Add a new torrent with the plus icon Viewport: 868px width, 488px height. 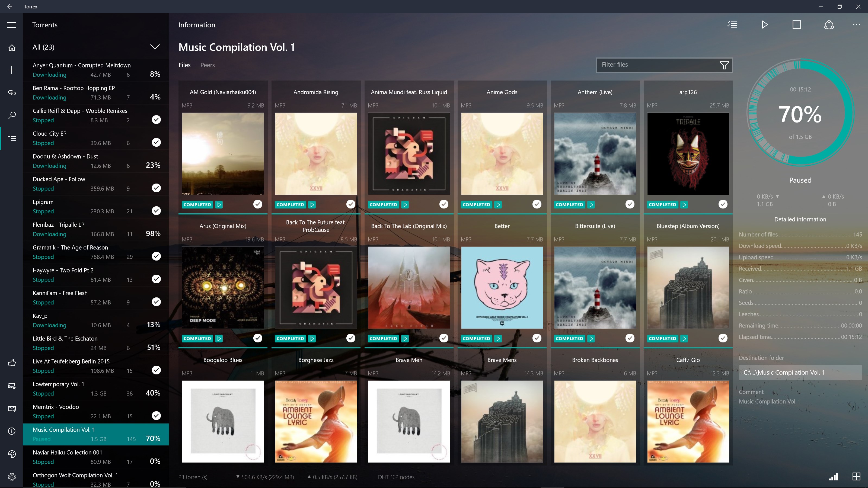(12, 70)
